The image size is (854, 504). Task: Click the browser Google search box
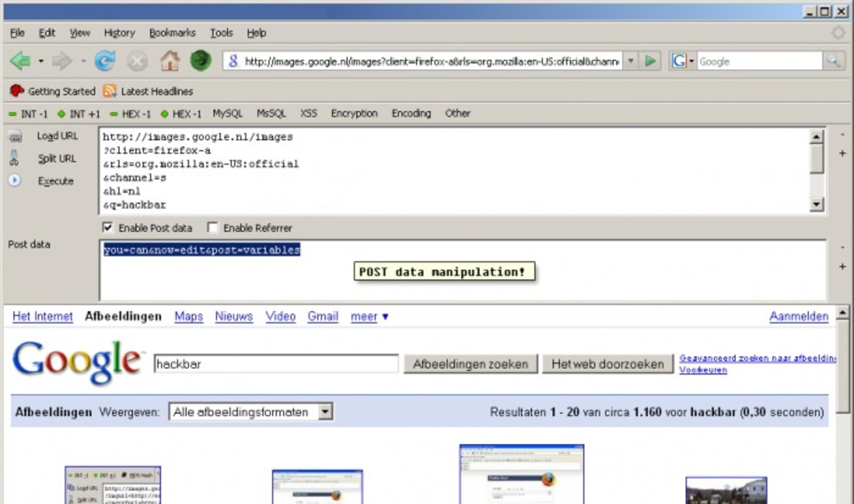pos(759,61)
